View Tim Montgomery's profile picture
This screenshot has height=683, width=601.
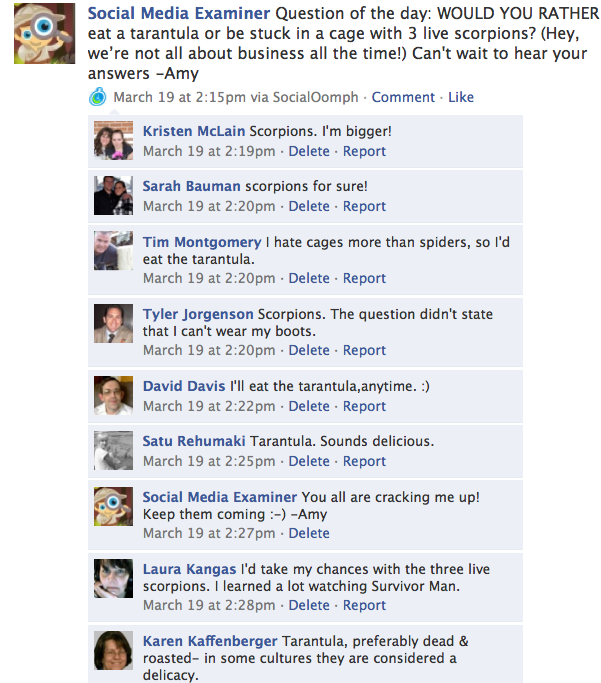coord(114,251)
